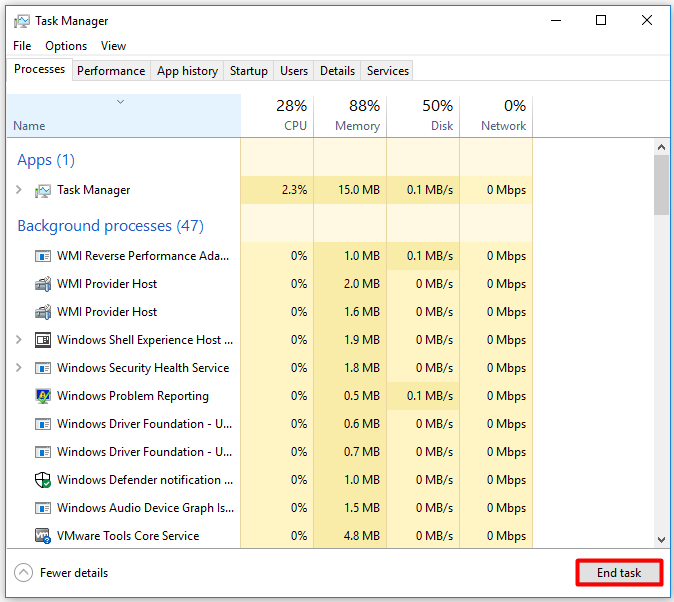Click the 0.7 MB memory value

tap(362, 452)
